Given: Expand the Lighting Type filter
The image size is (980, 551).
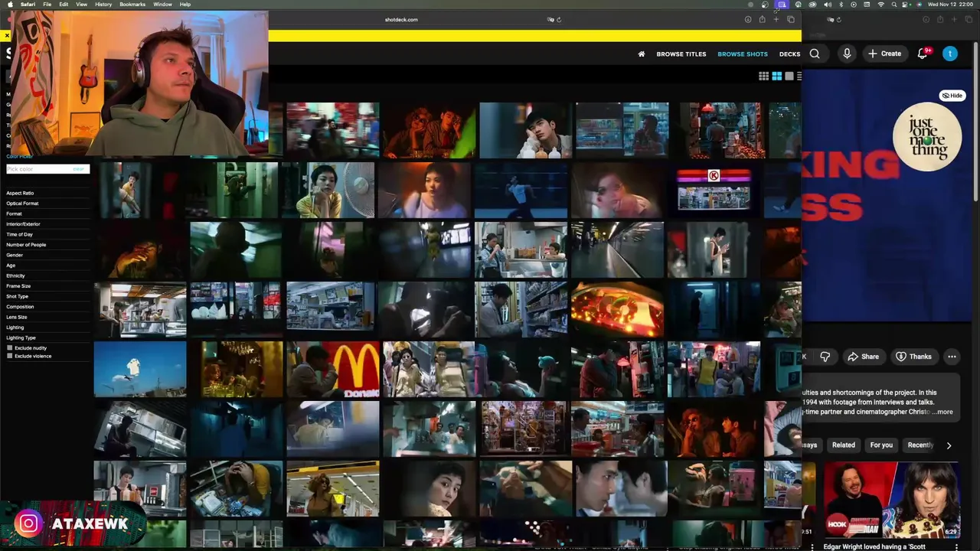Looking at the screenshot, I should pos(21,337).
